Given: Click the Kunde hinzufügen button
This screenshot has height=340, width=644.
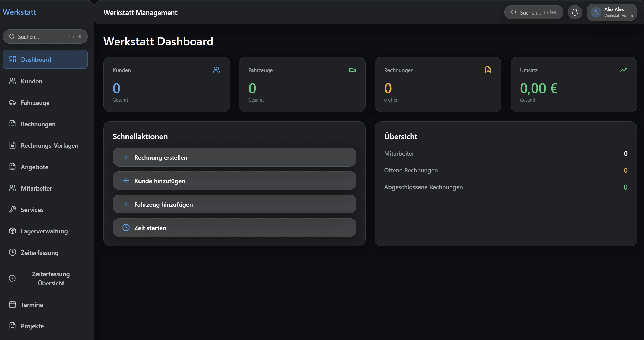Looking at the screenshot, I should click(x=234, y=181).
